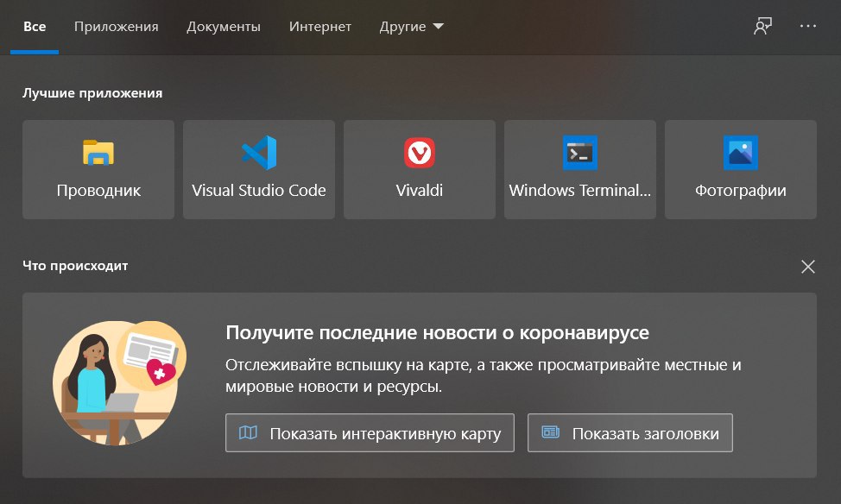This screenshot has height=504, width=841.
Task: Select the Интернет tab
Action: click(x=320, y=27)
